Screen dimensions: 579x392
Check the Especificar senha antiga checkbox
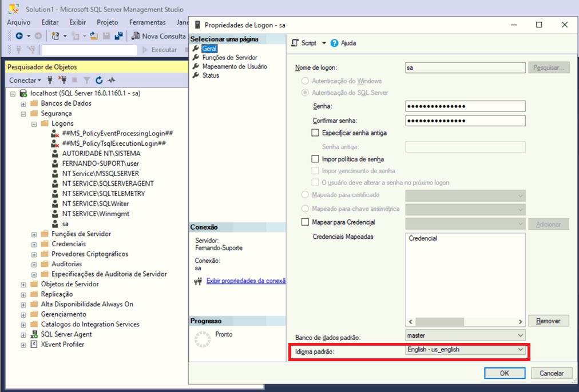pos(315,133)
